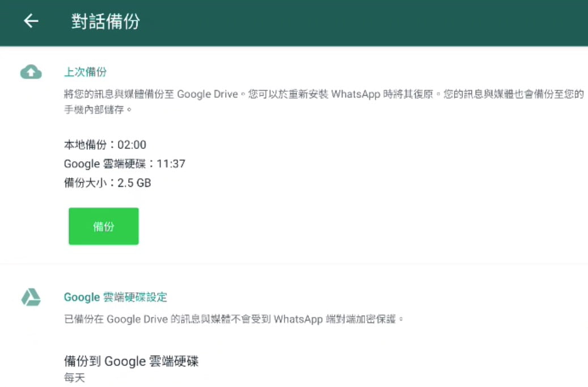Click the 每天 frequency value
This screenshot has height=387, width=588.
click(75, 377)
